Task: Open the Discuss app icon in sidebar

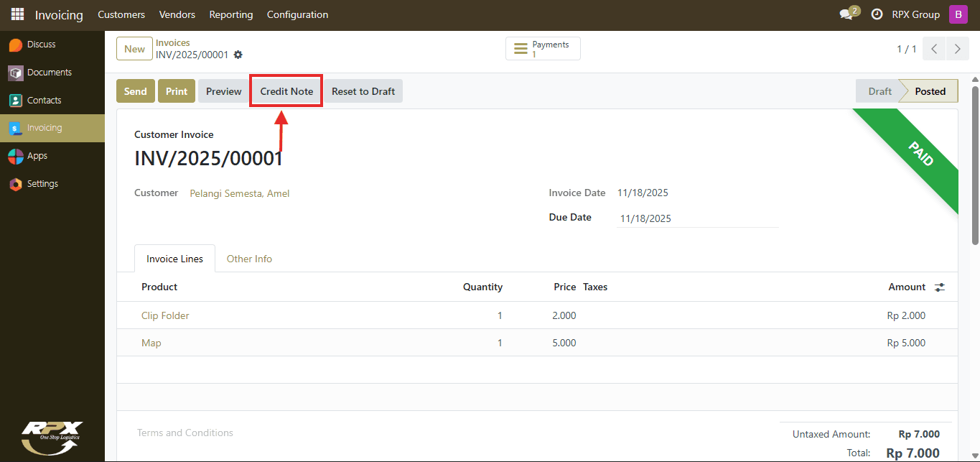Action: 15,45
